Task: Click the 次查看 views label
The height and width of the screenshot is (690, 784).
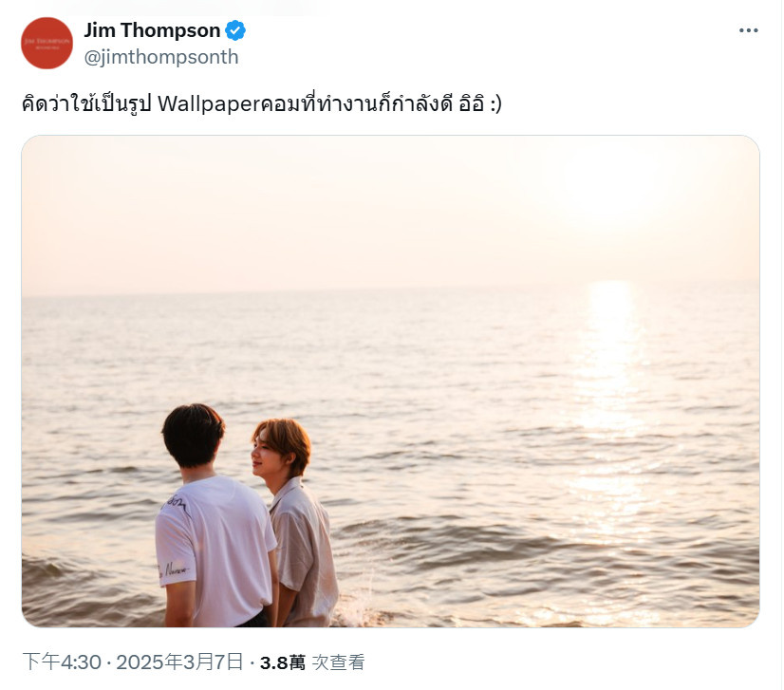Action: [x=339, y=662]
